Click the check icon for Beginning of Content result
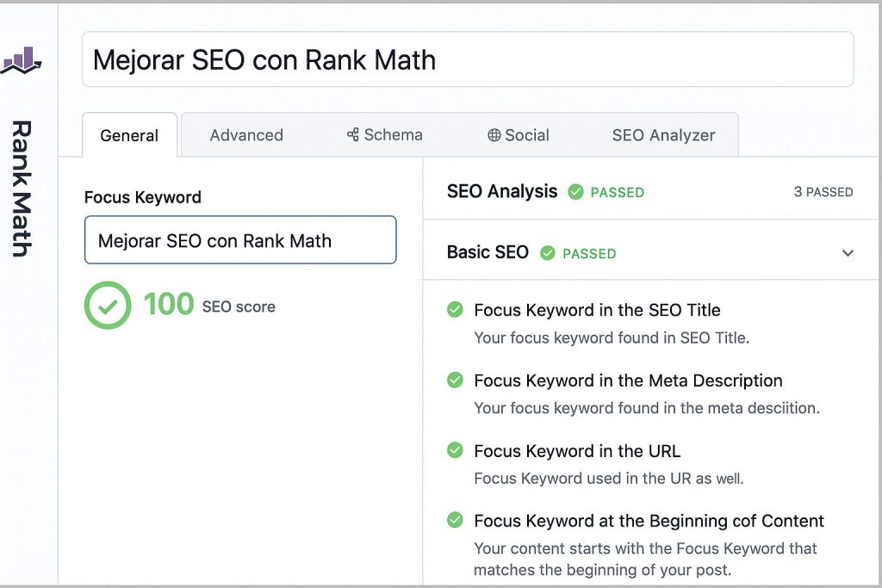This screenshot has height=588, width=882. pos(454,521)
